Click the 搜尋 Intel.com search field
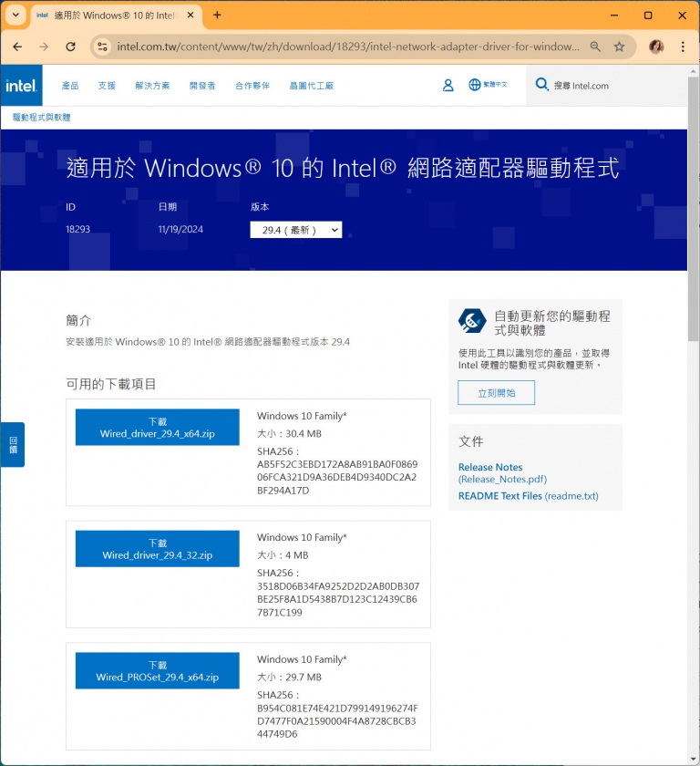The height and width of the screenshot is (766, 700). [606, 86]
